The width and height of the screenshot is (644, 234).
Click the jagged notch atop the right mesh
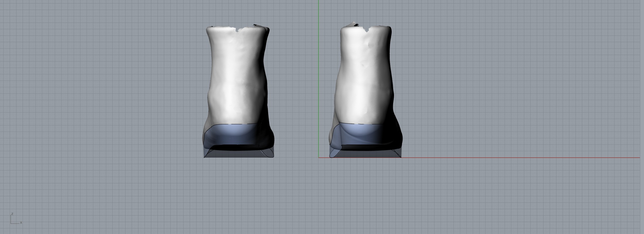pyautogui.click(x=366, y=30)
